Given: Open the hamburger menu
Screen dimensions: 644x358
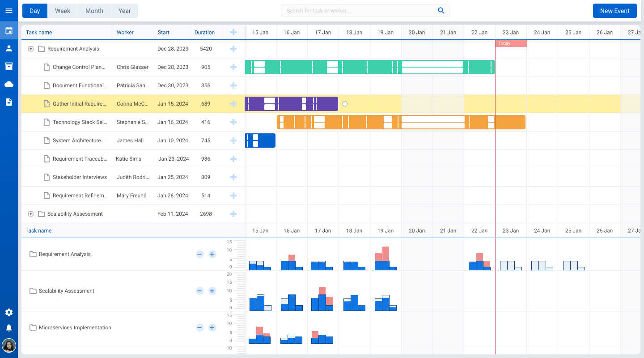Looking at the screenshot, I should point(9,11).
